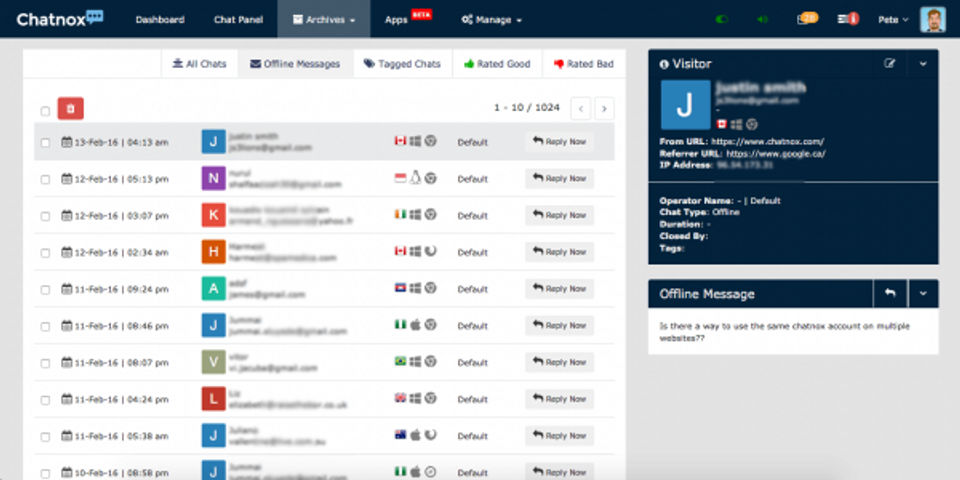The image size is (960, 480).
Task: Check the 11-Feb-16 08:07 pm row checkbox
Action: point(45,363)
